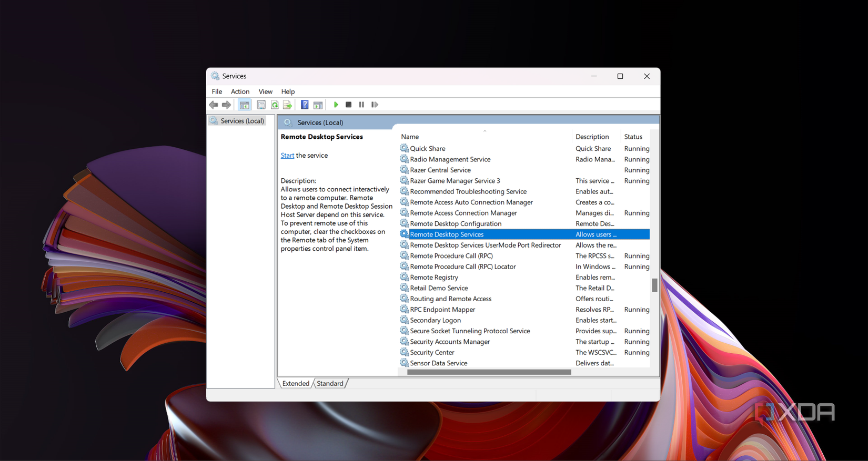Click the blue Help toolbar icon
This screenshot has width=868, height=461.
[x=305, y=105]
